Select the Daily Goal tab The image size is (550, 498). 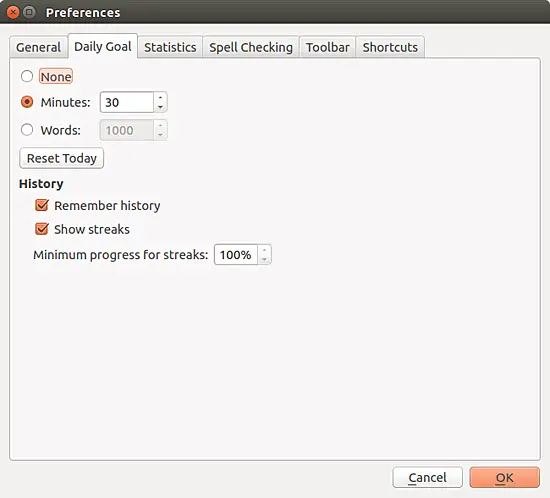[x=103, y=46]
